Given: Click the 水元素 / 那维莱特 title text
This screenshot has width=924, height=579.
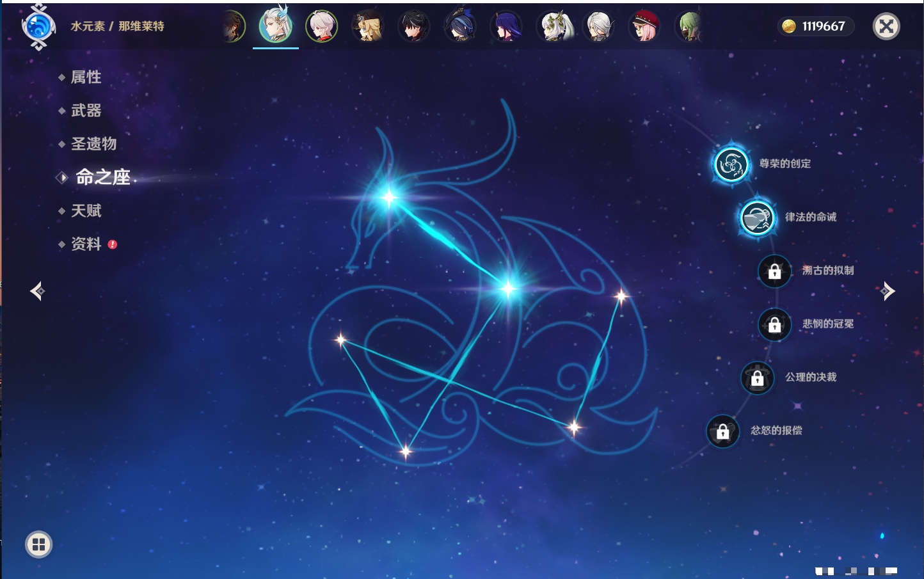Looking at the screenshot, I should click(117, 26).
